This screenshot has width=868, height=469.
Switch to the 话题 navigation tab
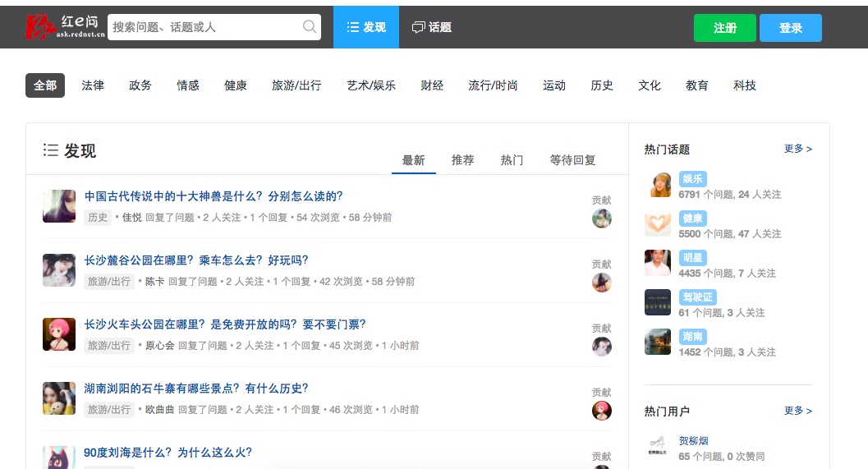[x=432, y=27]
